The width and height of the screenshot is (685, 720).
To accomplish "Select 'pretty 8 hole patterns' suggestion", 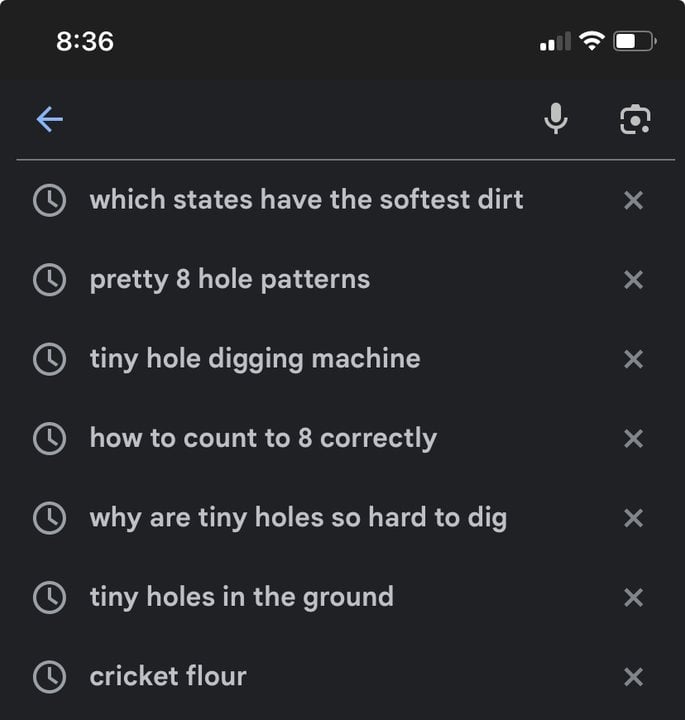I will (x=230, y=279).
